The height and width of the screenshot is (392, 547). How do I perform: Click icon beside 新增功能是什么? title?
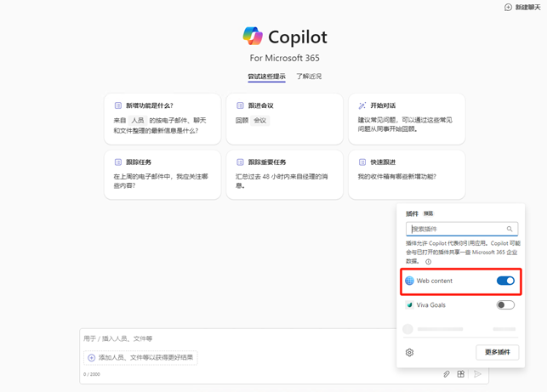(118, 105)
